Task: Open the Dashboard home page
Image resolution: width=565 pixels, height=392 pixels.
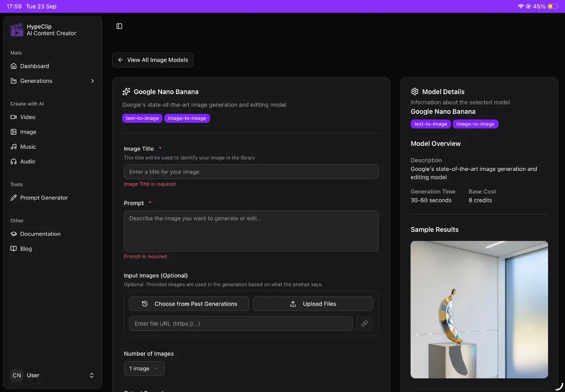Action: point(34,66)
